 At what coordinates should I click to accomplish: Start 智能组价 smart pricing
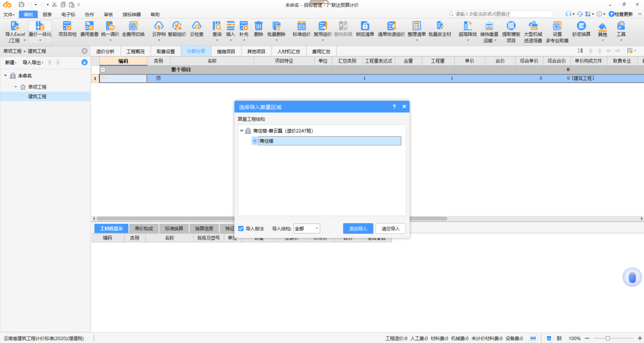tap(177, 29)
